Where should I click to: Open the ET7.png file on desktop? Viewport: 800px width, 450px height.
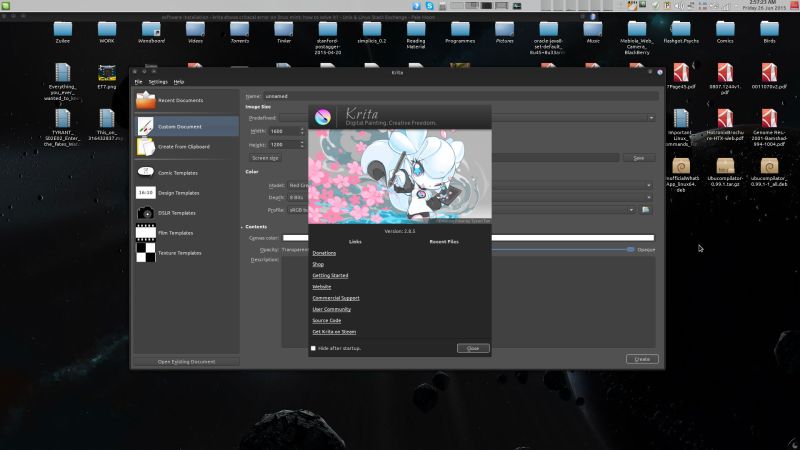107,77
